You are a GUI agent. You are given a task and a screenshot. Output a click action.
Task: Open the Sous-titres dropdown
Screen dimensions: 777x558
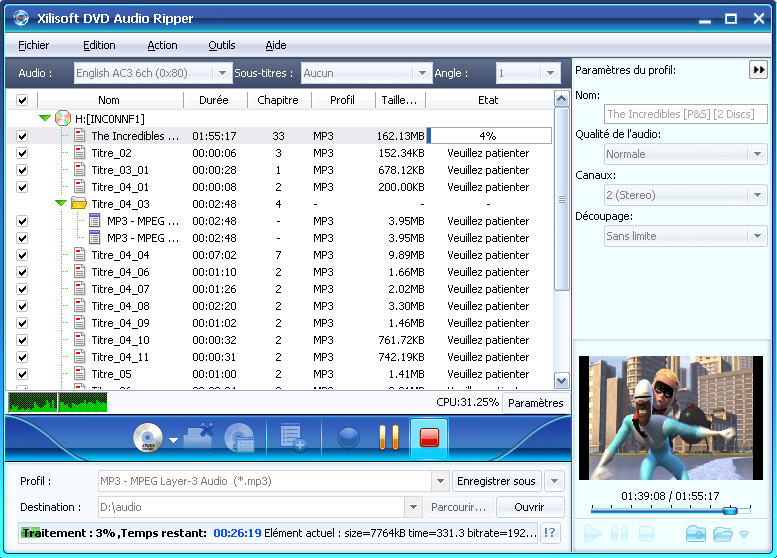tap(422, 73)
